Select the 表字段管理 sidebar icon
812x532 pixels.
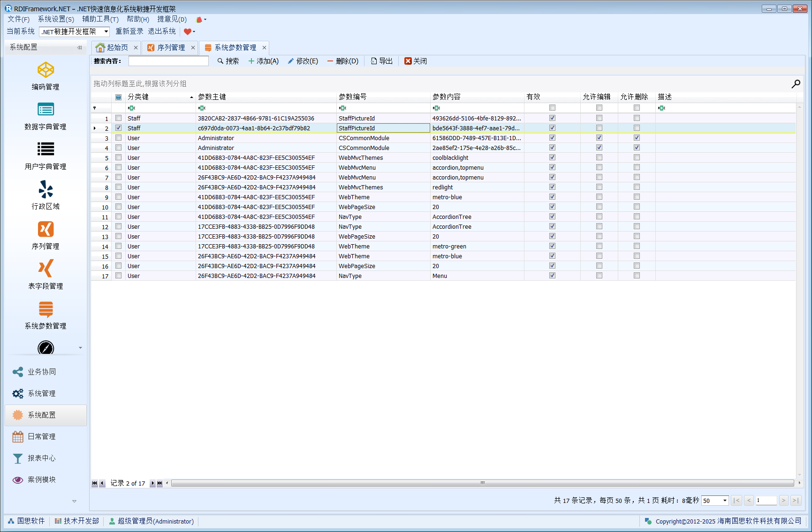coord(46,269)
